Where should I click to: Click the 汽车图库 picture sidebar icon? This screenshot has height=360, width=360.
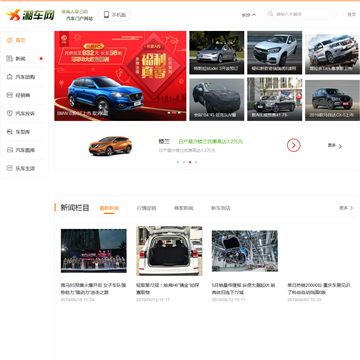coord(10,150)
